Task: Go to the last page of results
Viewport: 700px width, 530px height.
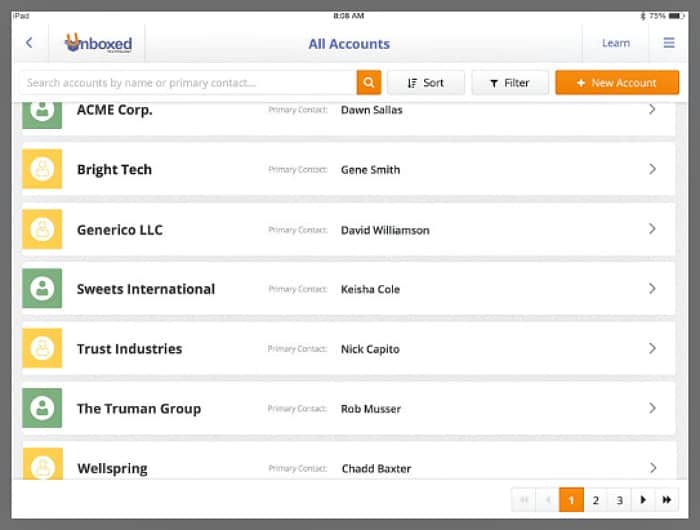Action: click(x=667, y=500)
